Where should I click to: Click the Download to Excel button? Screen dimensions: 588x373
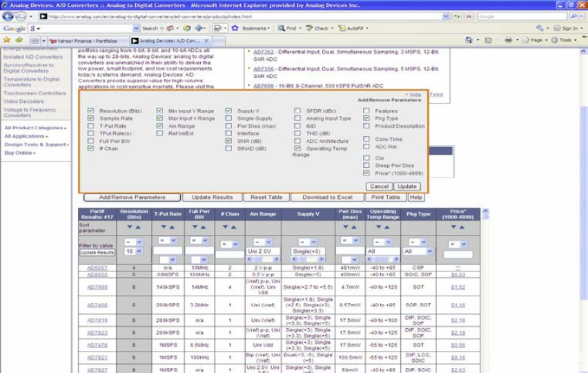point(327,198)
